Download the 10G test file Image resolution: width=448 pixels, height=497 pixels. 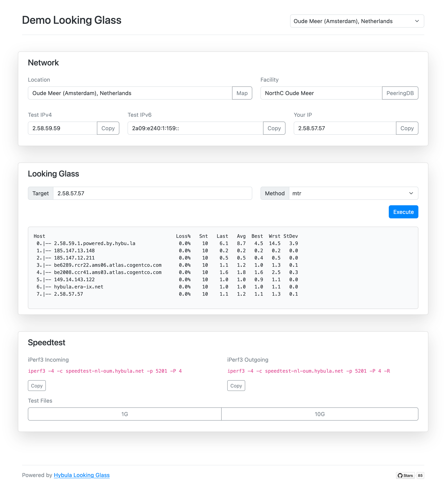pyautogui.click(x=320, y=414)
